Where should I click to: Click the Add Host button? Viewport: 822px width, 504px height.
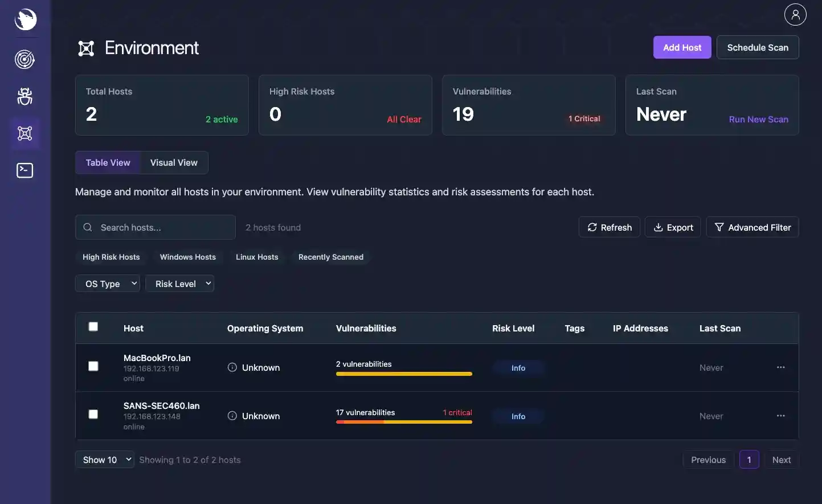click(x=682, y=47)
